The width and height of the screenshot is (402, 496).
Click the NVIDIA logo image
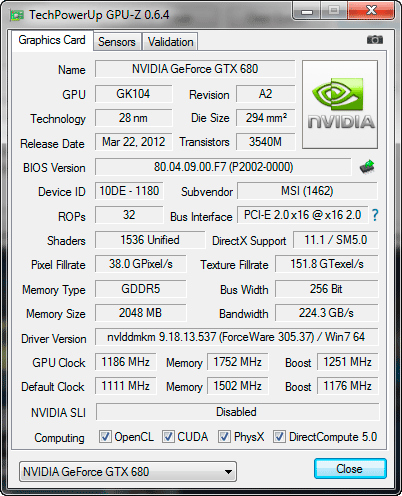(x=340, y=104)
